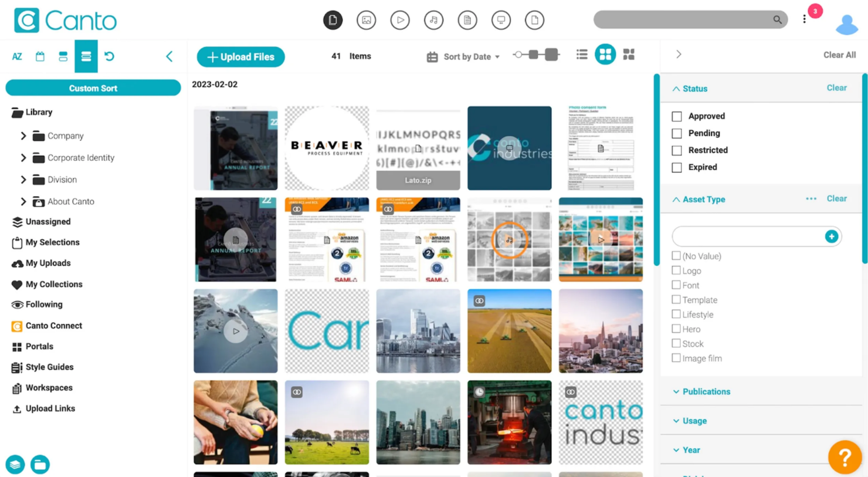Click the search magnifier icon

click(x=777, y=19)
